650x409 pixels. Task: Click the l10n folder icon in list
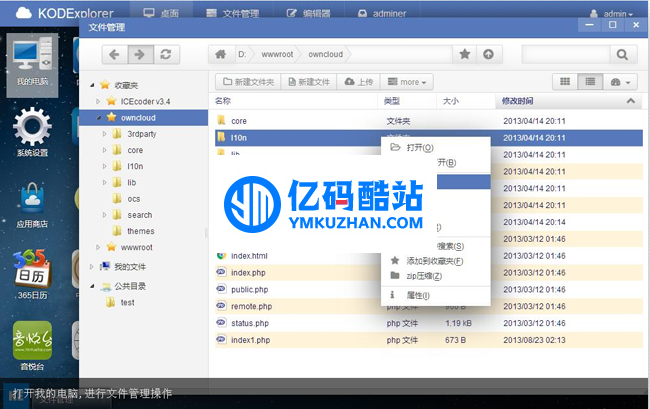(221, 137)
